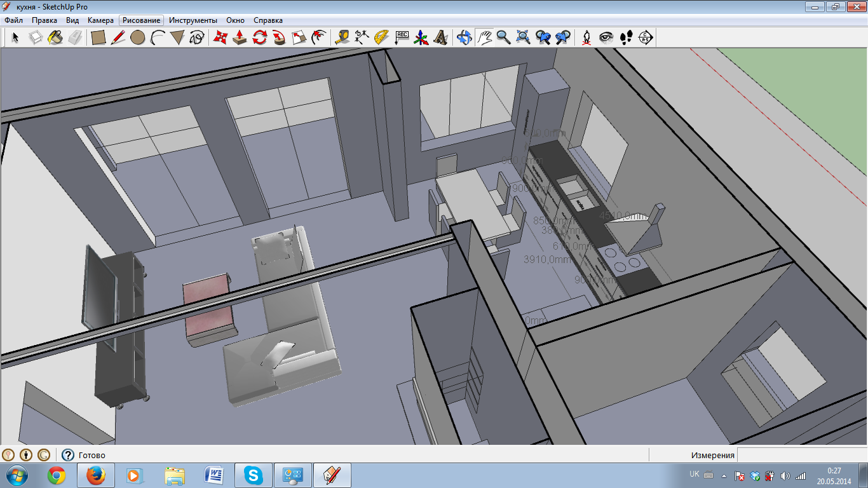Screen dimensions: 868x488
Task: Select the Eraser tool
Action: (75, 37)
